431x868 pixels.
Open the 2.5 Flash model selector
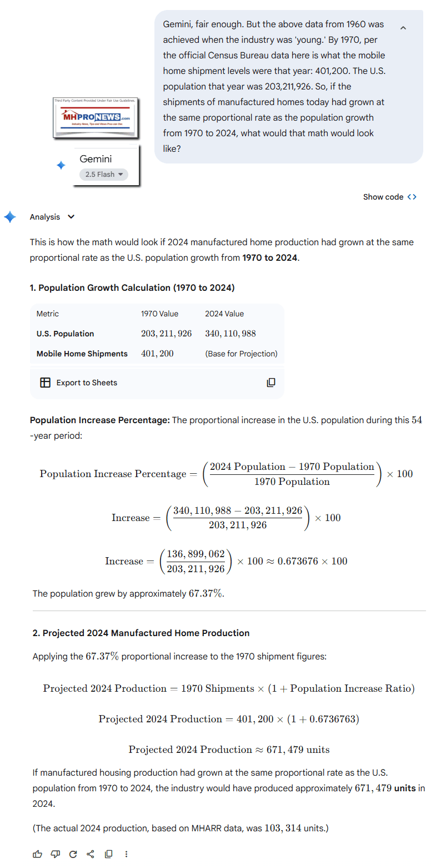click(x=103, y=174)
